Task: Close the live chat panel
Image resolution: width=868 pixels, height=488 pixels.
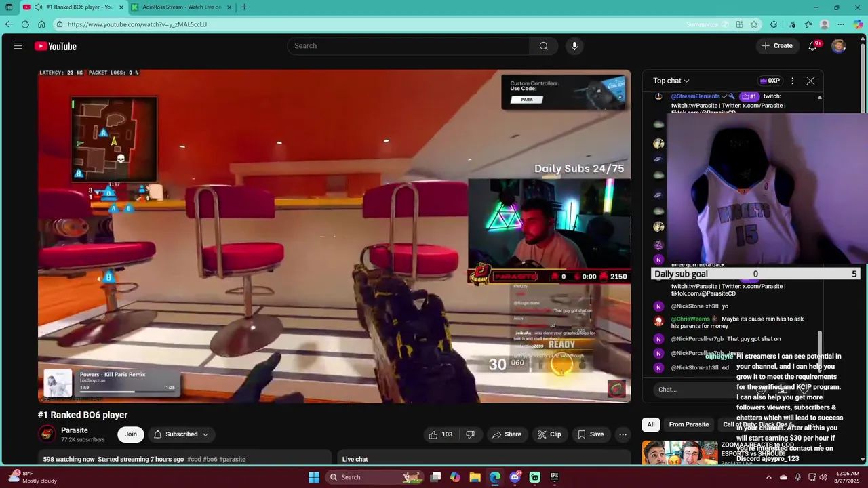Action: [x=810, y=81]
